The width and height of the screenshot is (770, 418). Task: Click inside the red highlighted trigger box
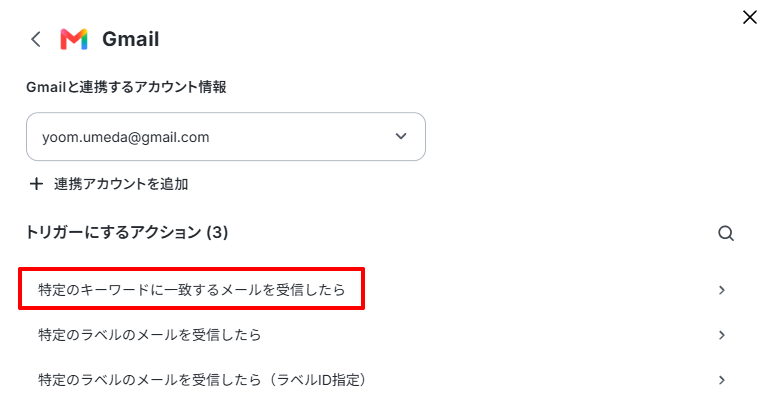click(192, 289)
